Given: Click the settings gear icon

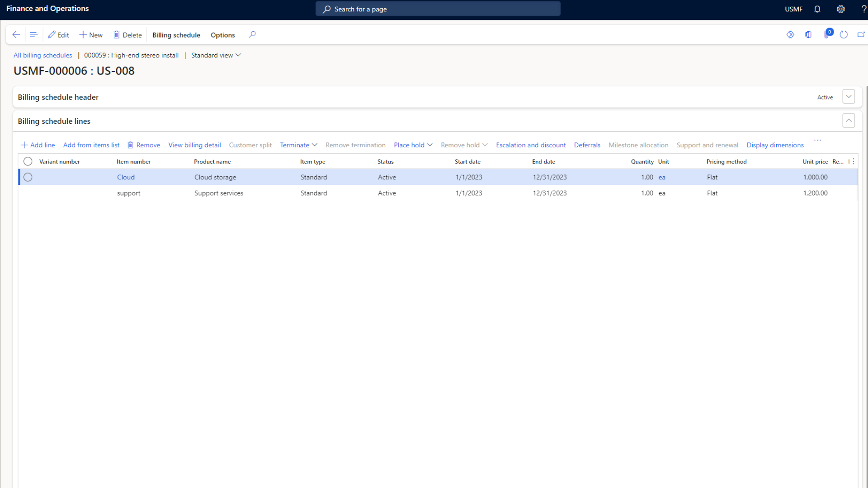Looking at the screenshot, I should click(841, 9).
